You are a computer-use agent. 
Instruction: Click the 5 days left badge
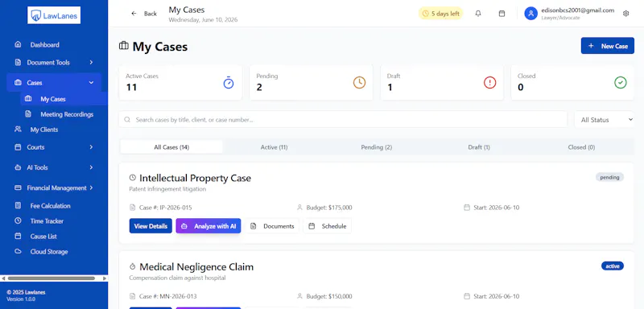(440, 14)
